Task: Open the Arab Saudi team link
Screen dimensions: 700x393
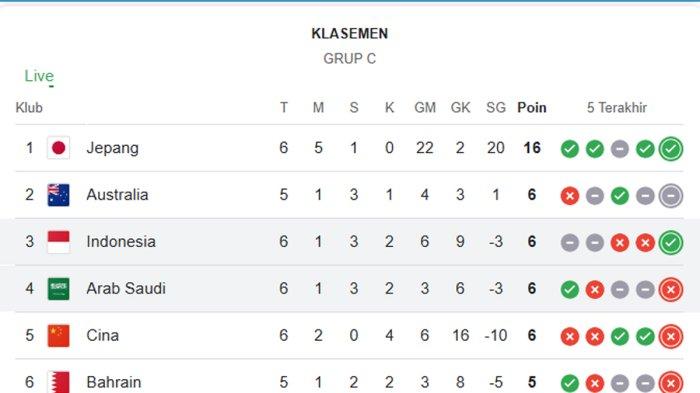Action: 126,288
